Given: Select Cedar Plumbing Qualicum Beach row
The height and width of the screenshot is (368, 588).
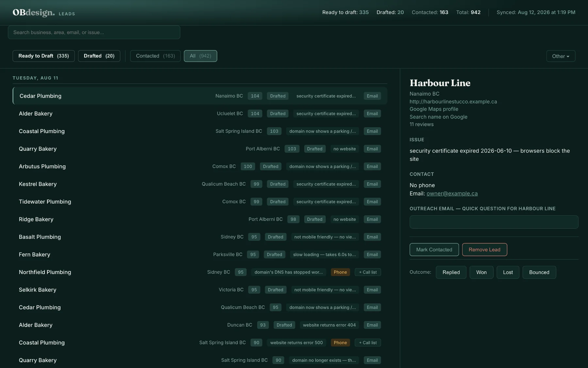Looking at the screenshot, I should pos(200,307).
